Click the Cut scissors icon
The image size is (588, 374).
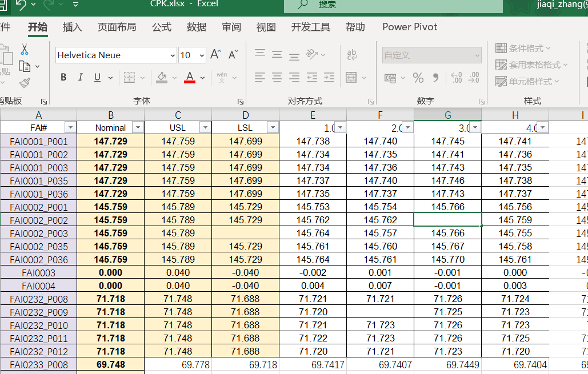(x=25, y=50)
